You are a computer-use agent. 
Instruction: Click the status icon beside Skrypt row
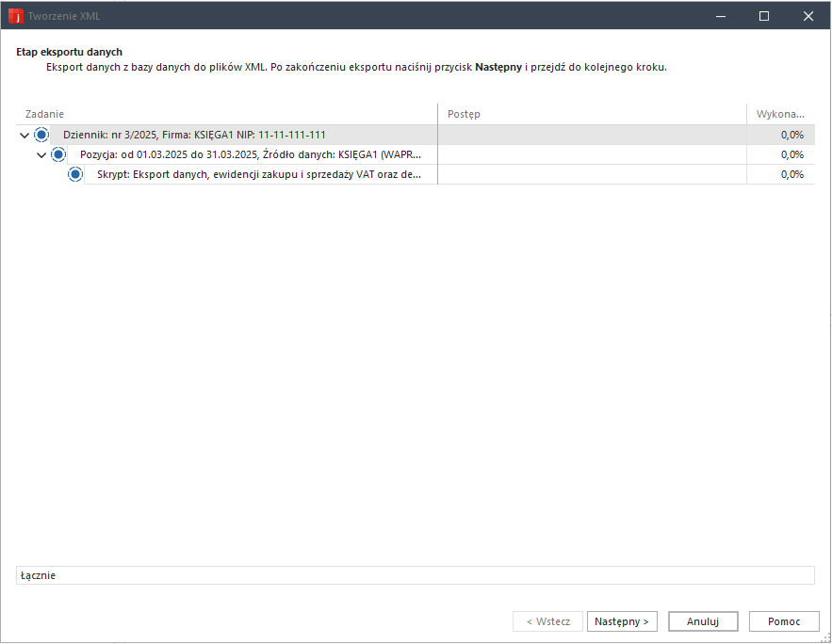(x=75, y=174)
